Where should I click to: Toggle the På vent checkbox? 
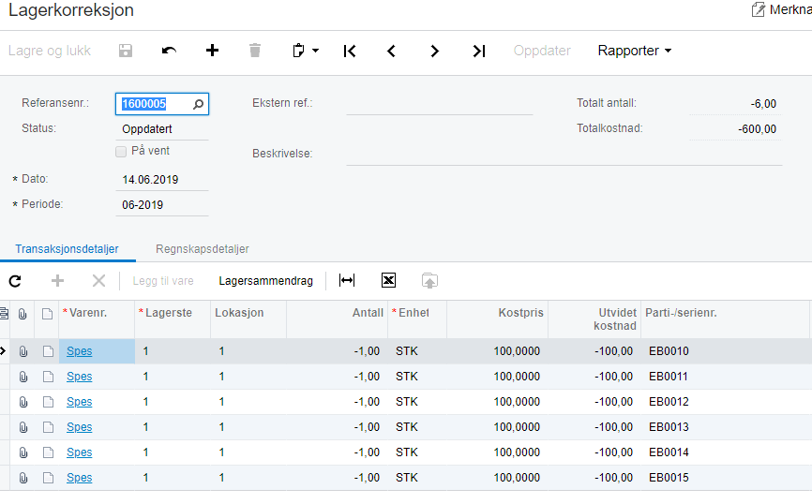[121, 152]
